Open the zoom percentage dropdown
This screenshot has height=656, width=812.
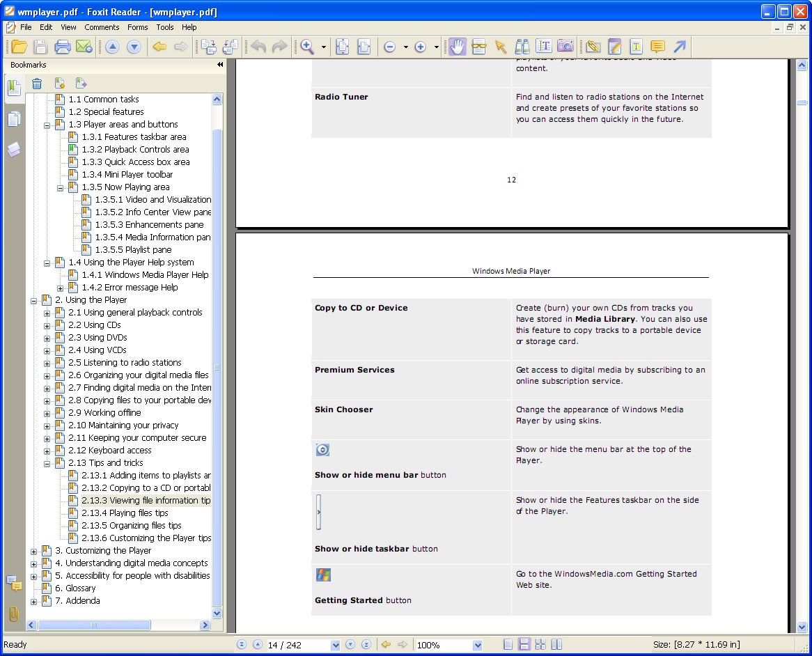pyautogui.click(x=477, y=646)
